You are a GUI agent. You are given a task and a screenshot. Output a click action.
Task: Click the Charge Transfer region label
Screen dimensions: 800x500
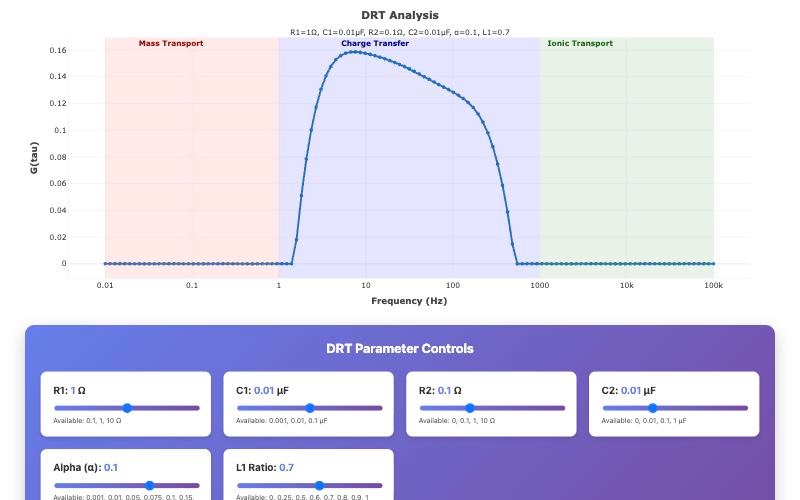pyautogui.click(x=375, y=43)
